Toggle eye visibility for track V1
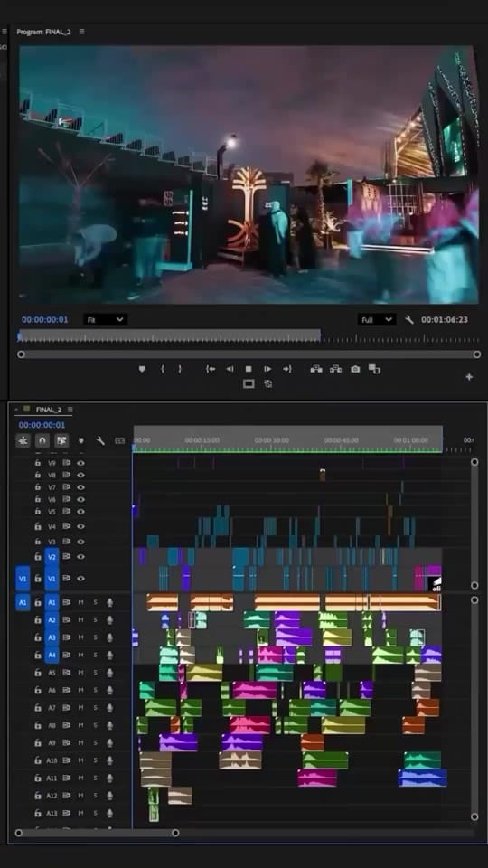Viewport: 488px width, 868px height. (x=80, y=578)
